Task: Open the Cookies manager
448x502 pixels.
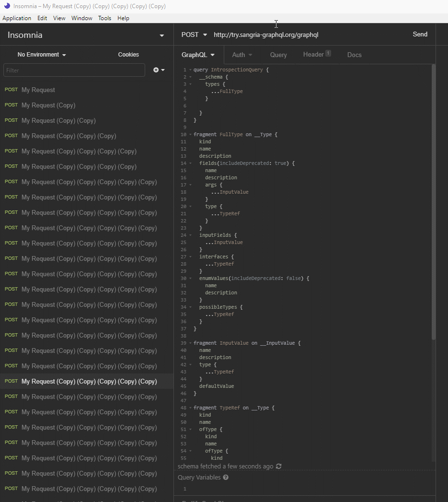Action: coord(128,55)
